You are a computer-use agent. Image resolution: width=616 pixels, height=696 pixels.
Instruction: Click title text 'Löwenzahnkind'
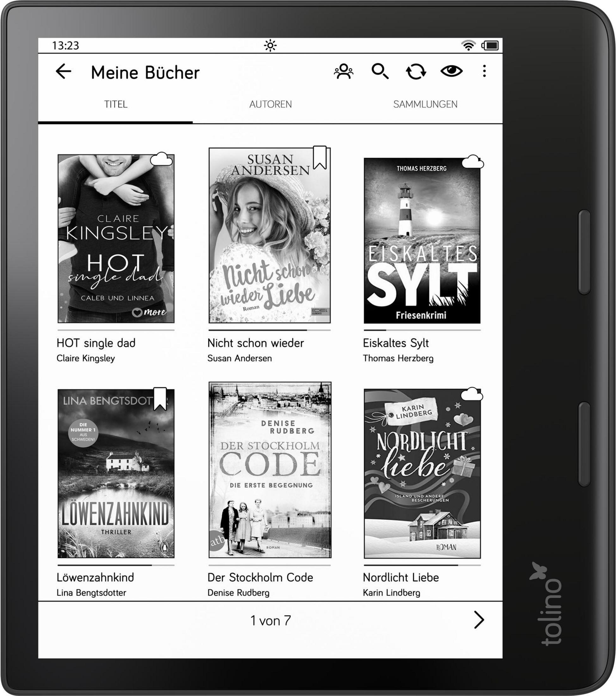95,577
